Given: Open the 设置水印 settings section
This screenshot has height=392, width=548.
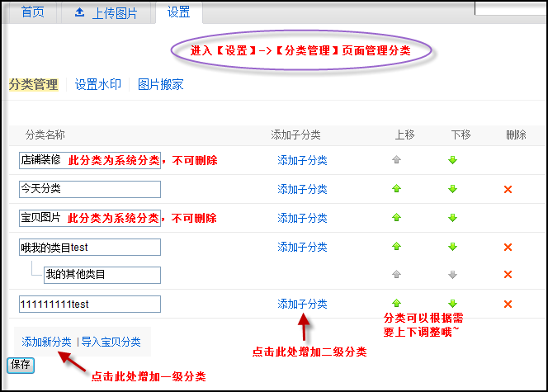Looking at the screenshot, I should pyautogui.click(x=98, y=84).
